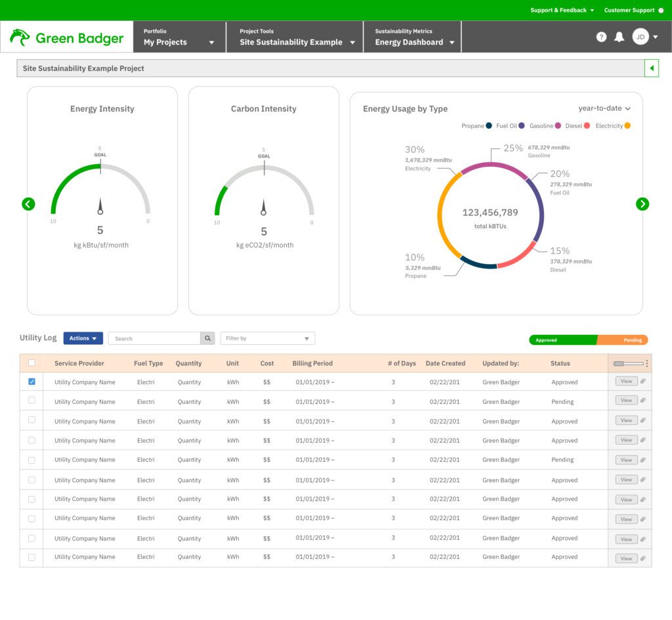Click the Green Badger badger logo
Viewport: 672px width, 620px height.
pyautogui.click(x=20, y=37)
